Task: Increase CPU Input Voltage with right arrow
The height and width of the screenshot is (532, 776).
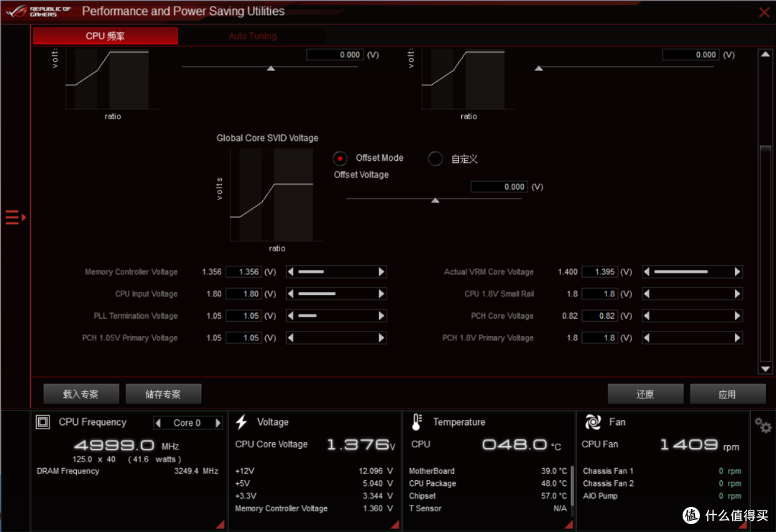Action: [381, 294]
